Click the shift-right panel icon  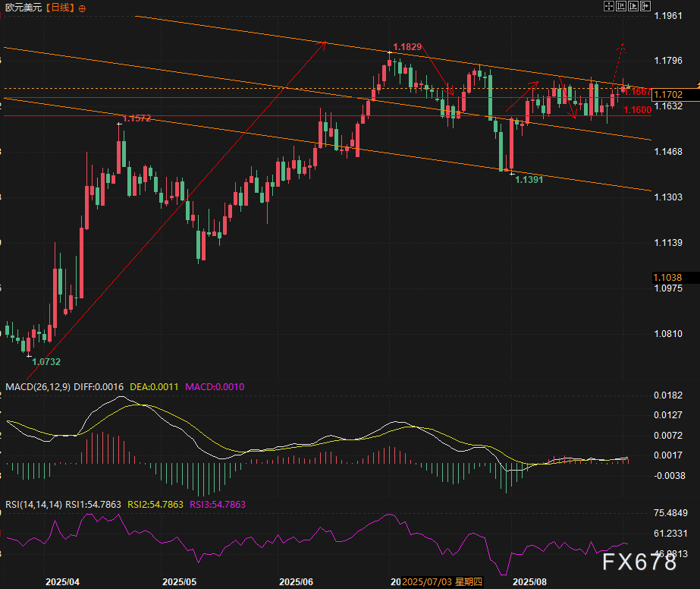point(646,6)
